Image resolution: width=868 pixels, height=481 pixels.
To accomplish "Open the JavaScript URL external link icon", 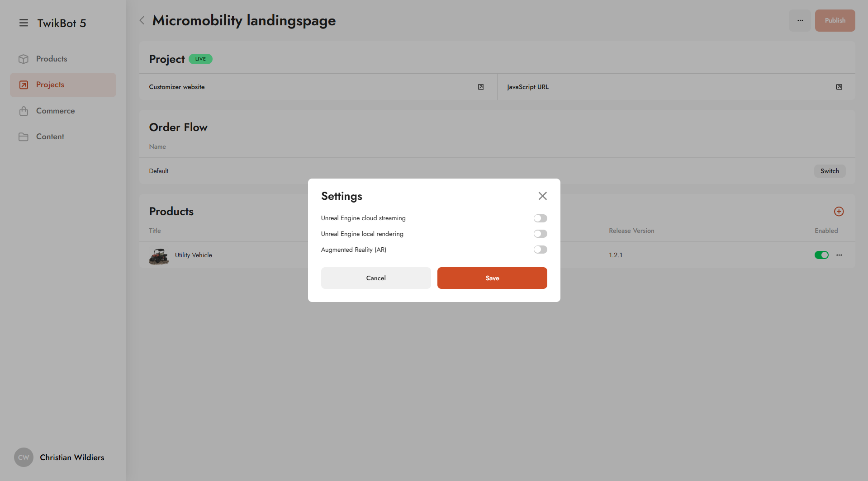I will point(839,87).
